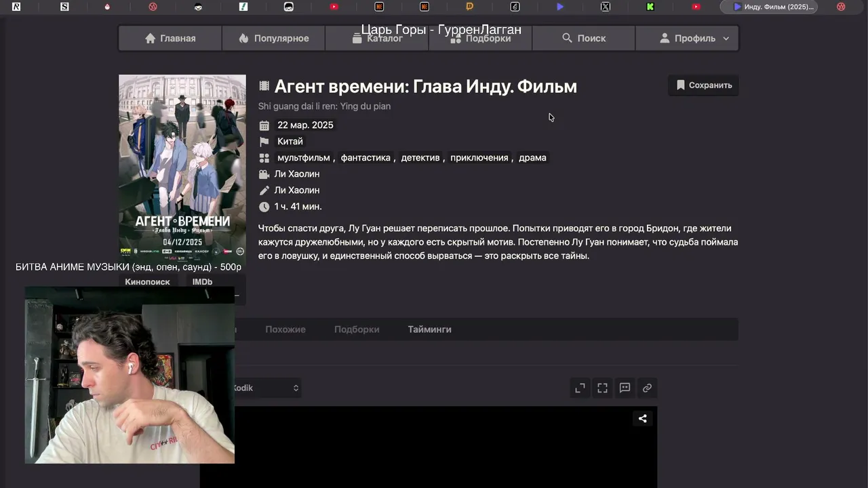Switch to the X (Twitter) browser tab

[605, 7]
